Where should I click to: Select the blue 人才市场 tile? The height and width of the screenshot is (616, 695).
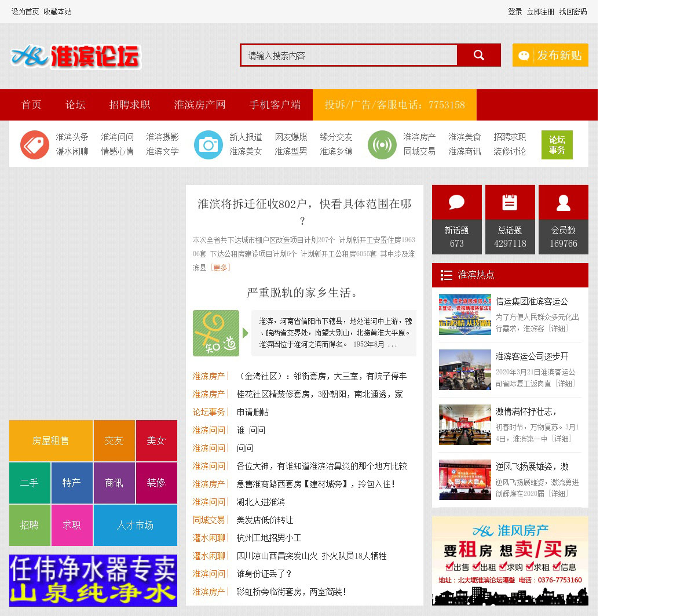tap(135, 526)
